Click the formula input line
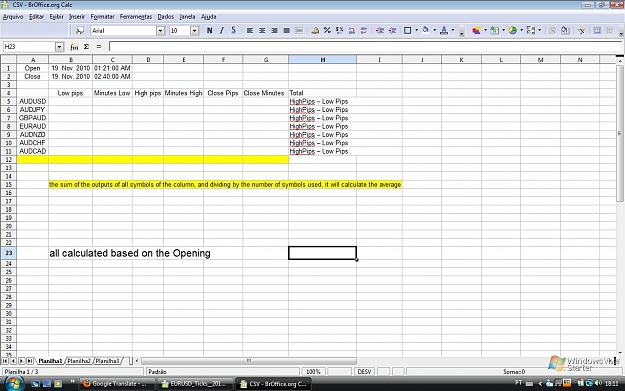625x391 pixels. pos(365,47)
